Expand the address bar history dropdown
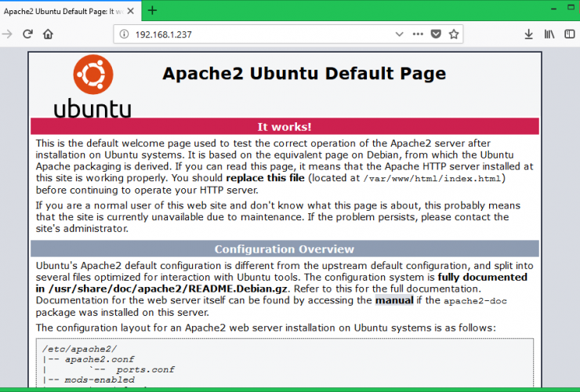The height and width of the screenshot is (392, 580). click(400, 34)
